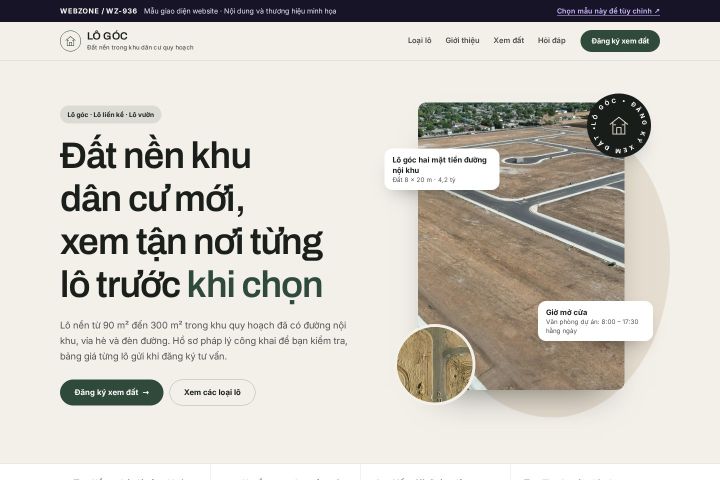720x480 pixels.
Task: Click the WEBZONE / WZ-936 label
Action: click(x=98, y=11)
